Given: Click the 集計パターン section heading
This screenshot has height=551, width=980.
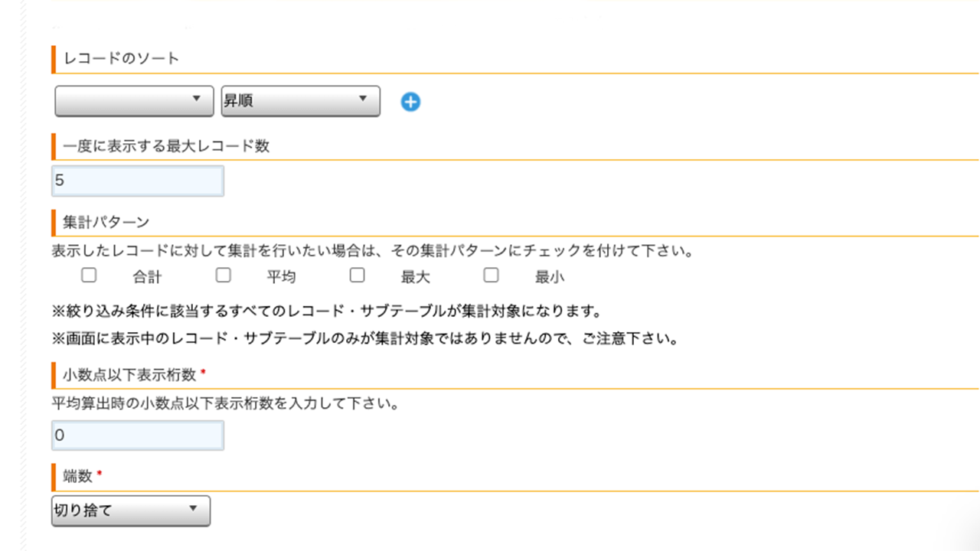Looking at the screenshot, I should (x=106, y=222).
